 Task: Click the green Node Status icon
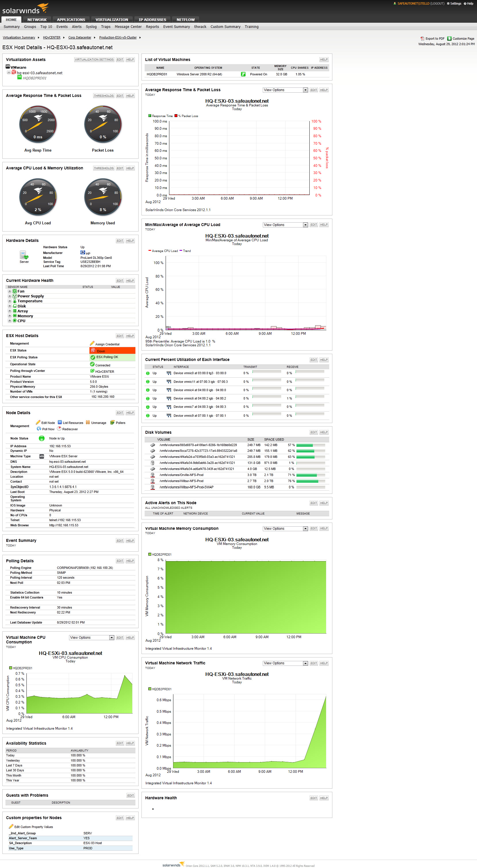[x=41, y=438]
